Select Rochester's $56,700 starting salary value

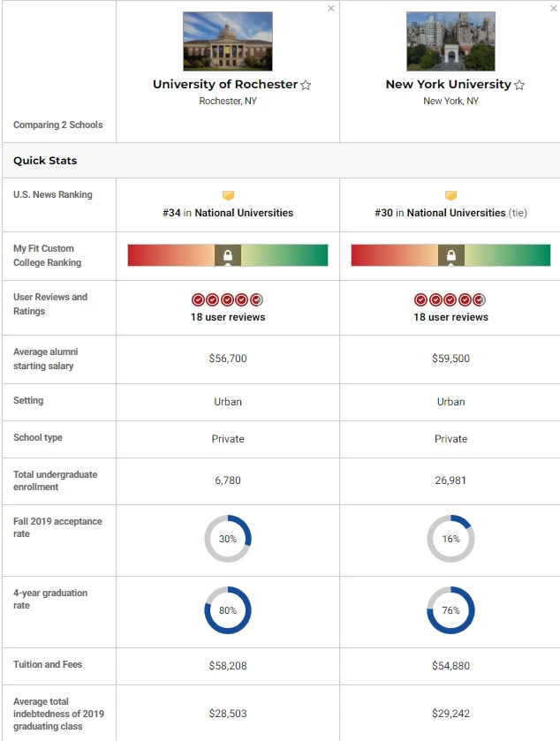pyautogui.click(x=228, y=359)
